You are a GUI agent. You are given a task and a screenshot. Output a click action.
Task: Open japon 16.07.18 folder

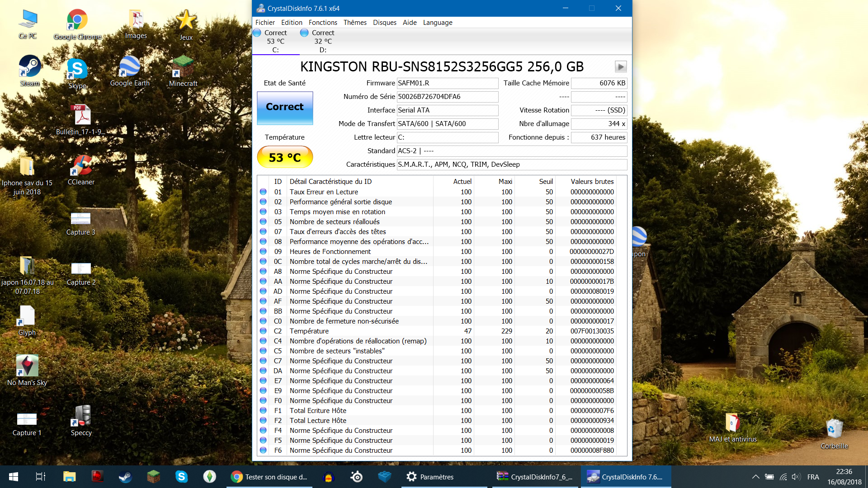pyautogui.click(x=27, y=275)
